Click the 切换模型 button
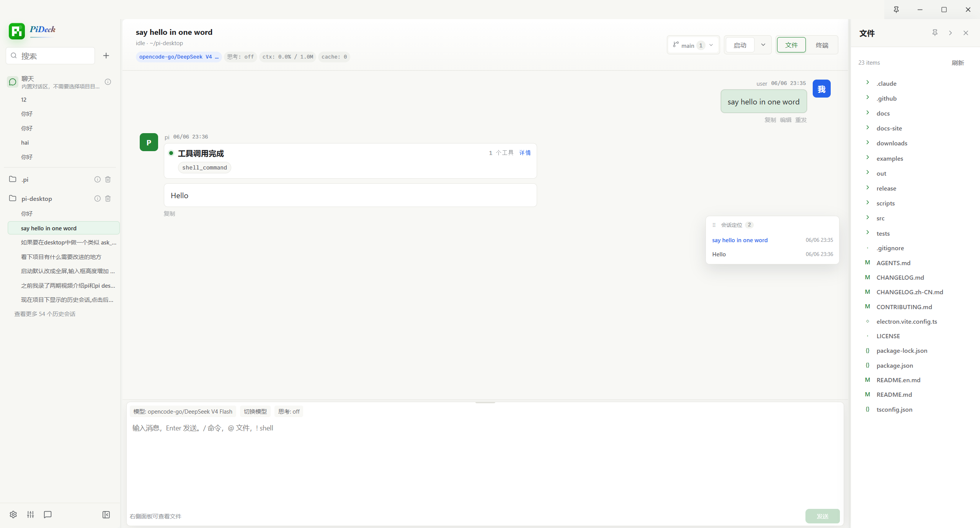This screenshot has width=980, height=528. 255,412
